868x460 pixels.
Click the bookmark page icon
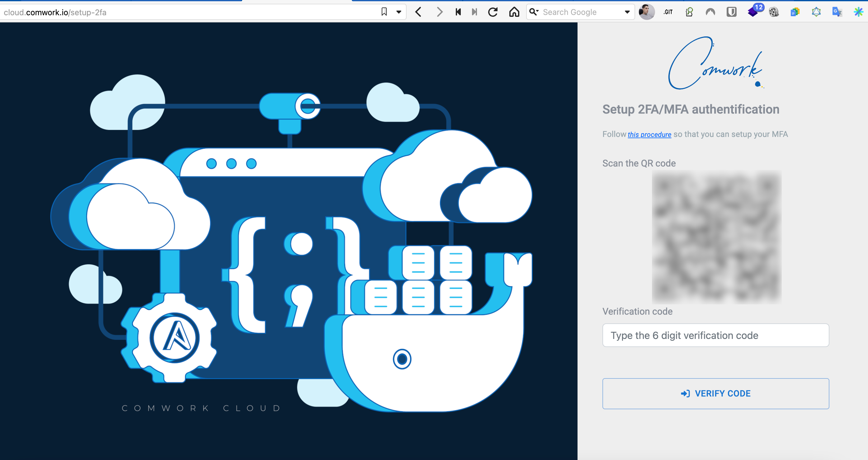click(x=384, y=12)
